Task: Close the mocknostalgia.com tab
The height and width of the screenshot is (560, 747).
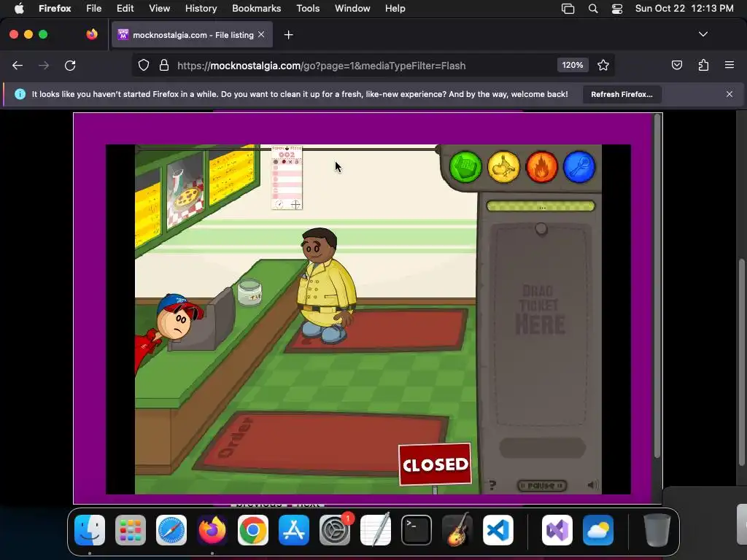Action: tap(261, 34)
